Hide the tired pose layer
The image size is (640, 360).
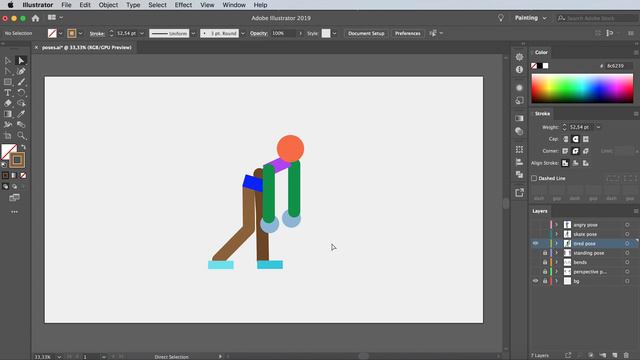536,244
